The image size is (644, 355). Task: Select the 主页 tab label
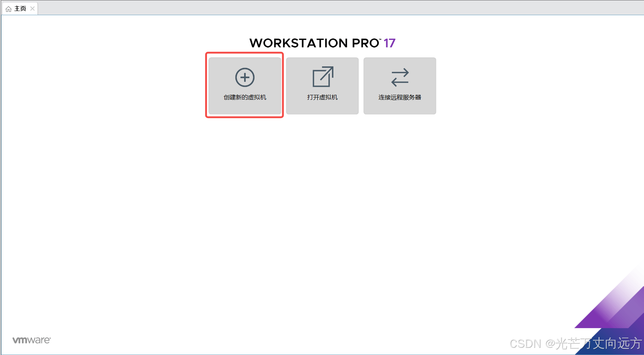coord(20,9)
